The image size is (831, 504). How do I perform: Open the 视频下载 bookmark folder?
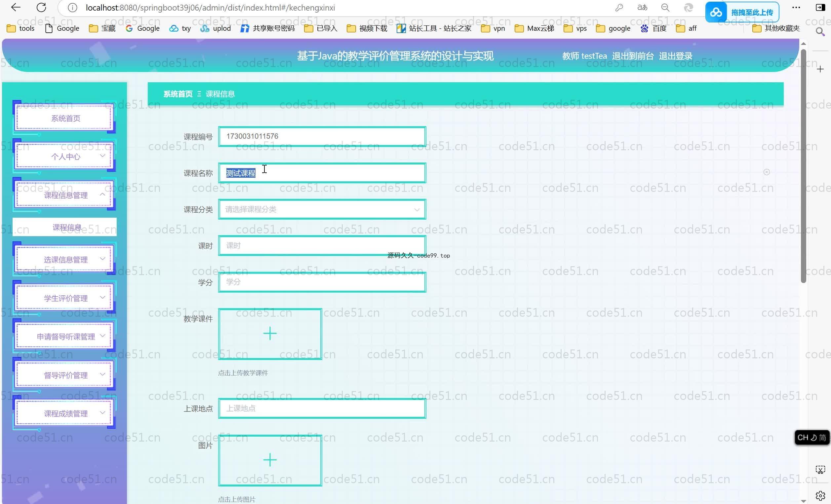click(x=367, y=28)
